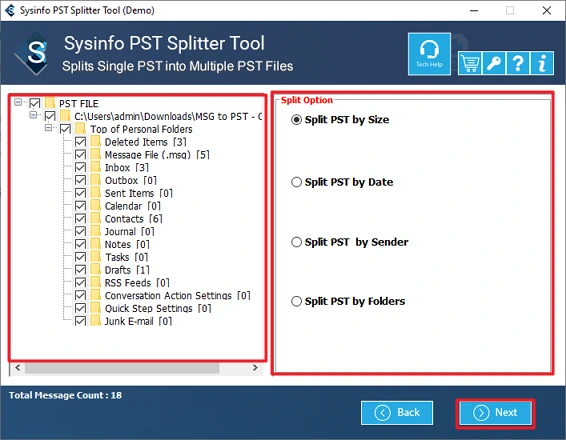
Task: Click the Next button
Action: 495,413
